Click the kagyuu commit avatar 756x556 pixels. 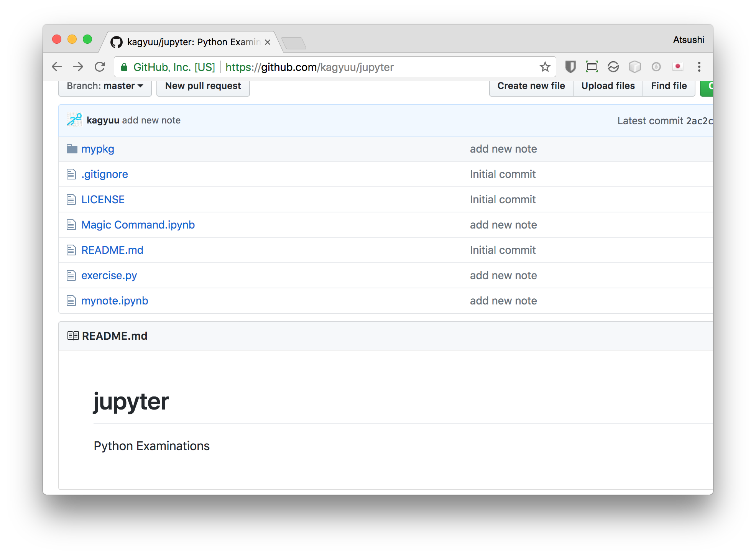coord(74,120)
